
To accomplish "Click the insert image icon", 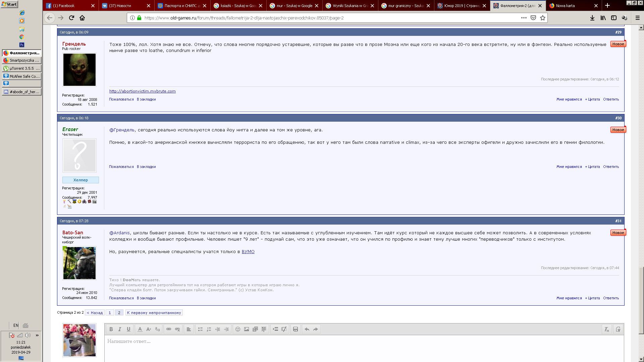I will pyautogui.click(x=247, y=329).
